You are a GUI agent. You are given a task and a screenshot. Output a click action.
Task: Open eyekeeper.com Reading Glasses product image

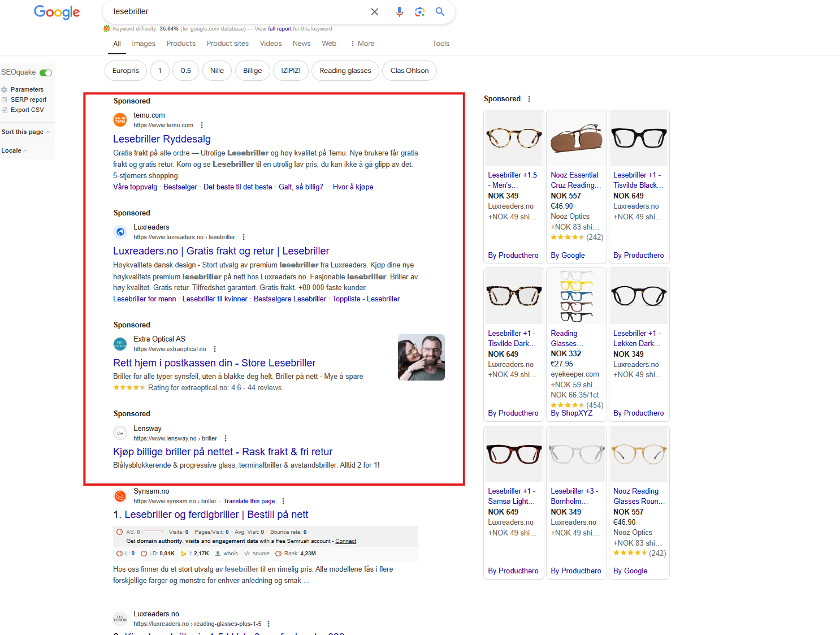[x=577, y=296]
